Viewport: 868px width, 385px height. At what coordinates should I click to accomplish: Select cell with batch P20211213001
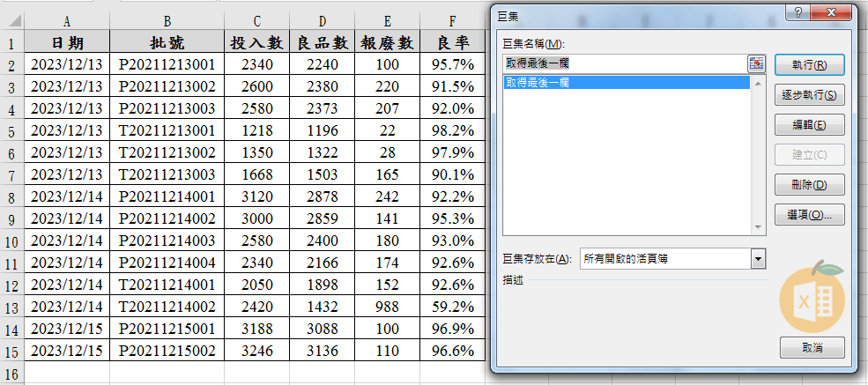pyautogui.click(x=167, y=63)
